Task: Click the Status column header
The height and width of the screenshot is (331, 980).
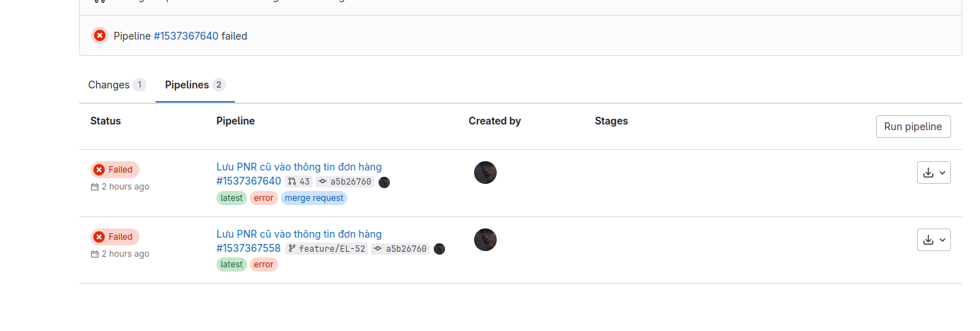Action: (x=105, y=121)
